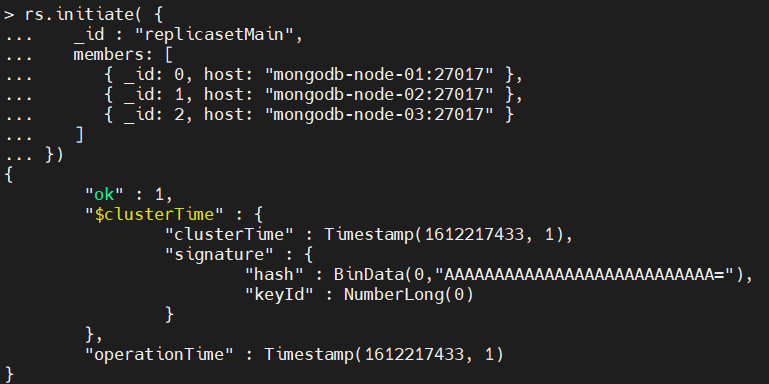Click the NumberLong(0) value
Viewport: 769px width, 384px height.
(x=409, y=295)
